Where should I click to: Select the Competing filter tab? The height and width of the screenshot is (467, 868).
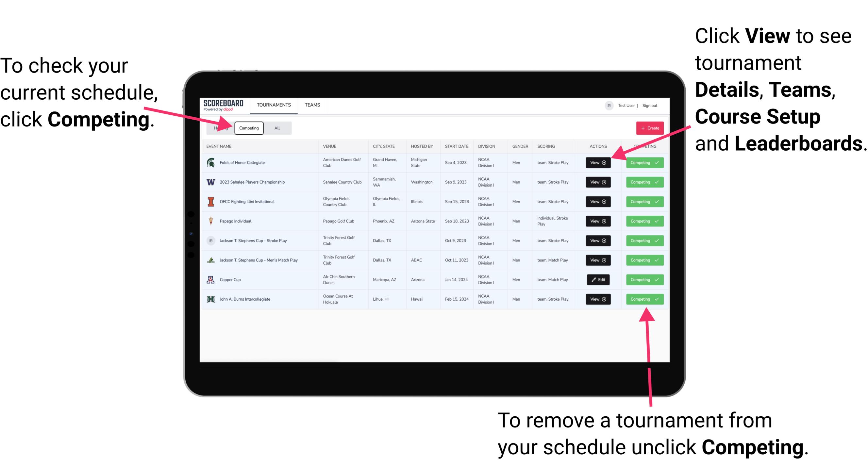(x=249, y=128)
